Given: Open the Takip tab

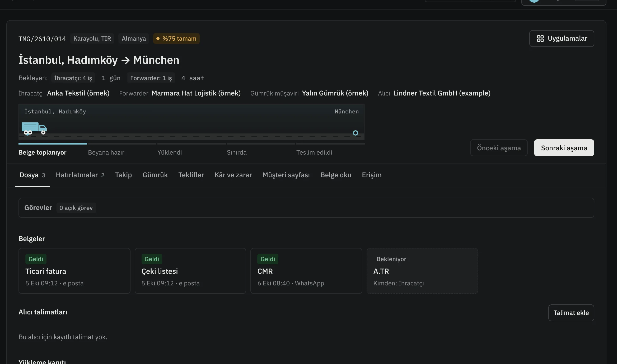Looking at the screenshot, I should click(x=123, y=175).
